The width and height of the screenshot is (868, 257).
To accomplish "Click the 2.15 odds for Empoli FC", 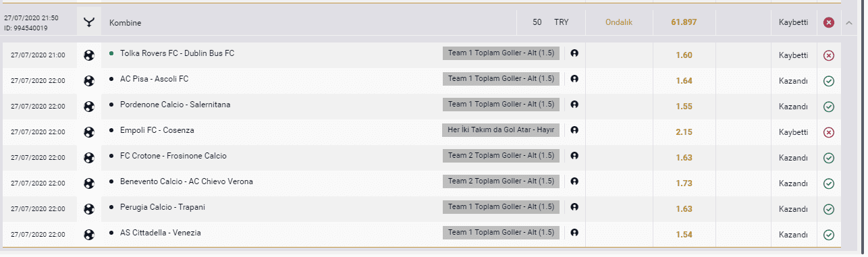I will (x=684, y=132).
